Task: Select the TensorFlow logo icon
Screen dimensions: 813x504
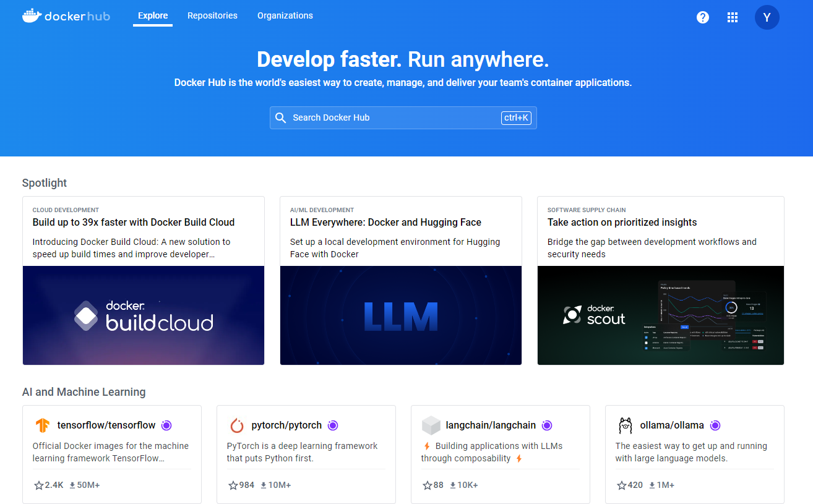Action: click(x=41, y=425)
